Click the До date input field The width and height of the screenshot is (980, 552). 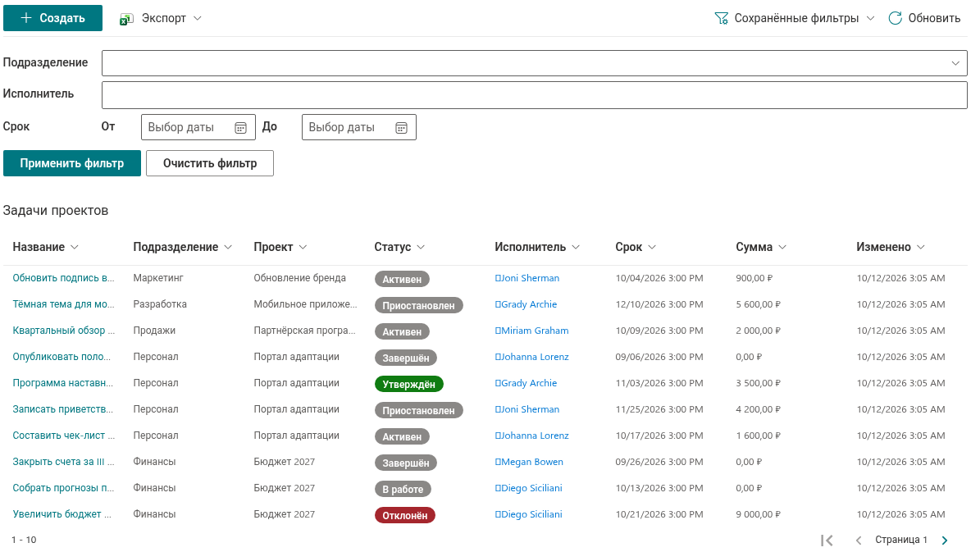pos(358,127)
